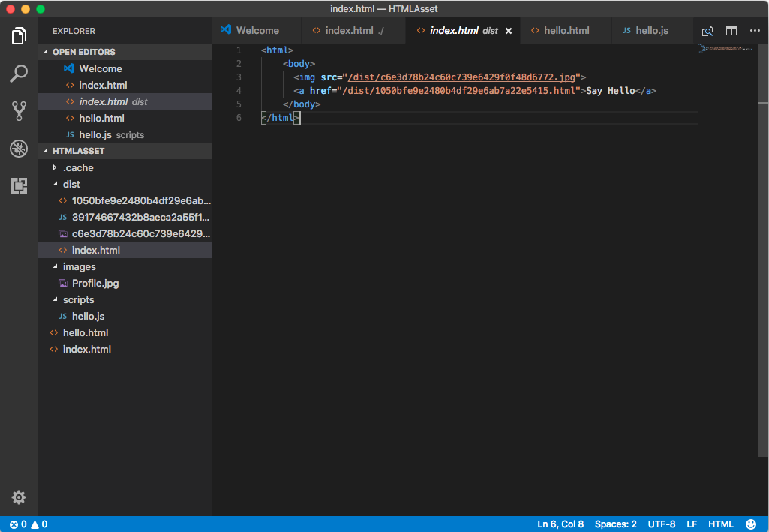
Task: Open the Manage gear menu
Action: click(19, 497)
